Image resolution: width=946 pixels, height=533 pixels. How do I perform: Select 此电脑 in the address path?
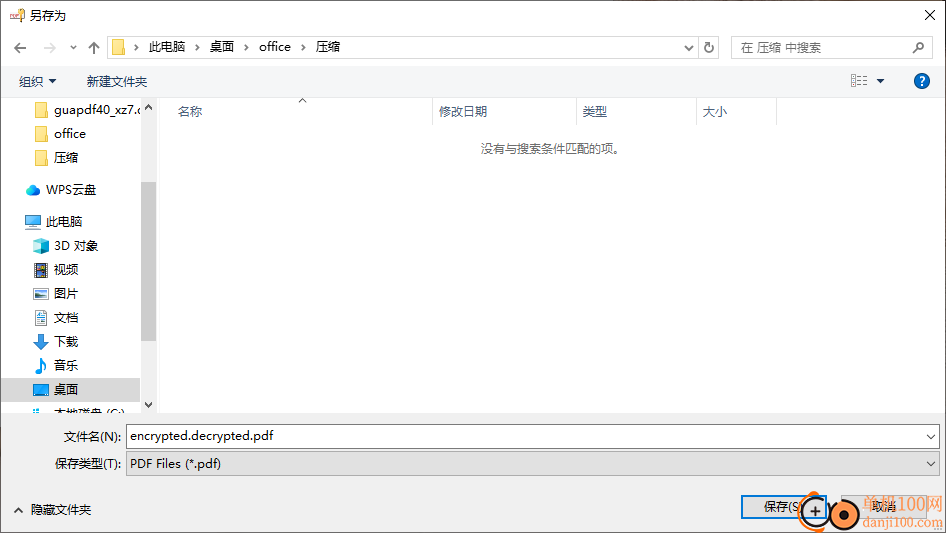[167, 47]
